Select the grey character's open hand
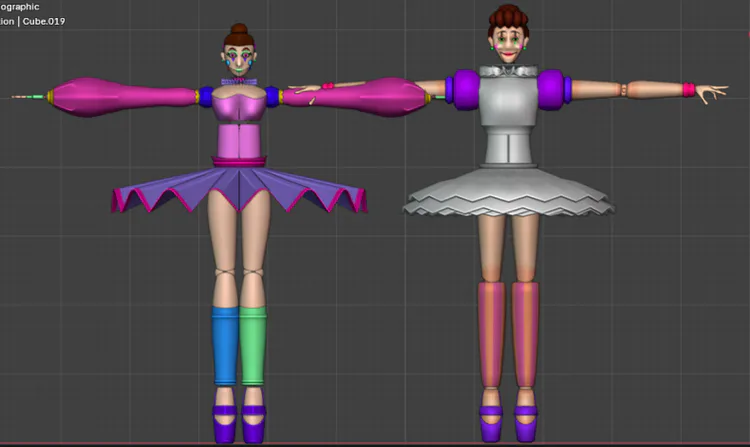This screenshot has width=750, height=447. pyautogui.click(x=712, y=93)
